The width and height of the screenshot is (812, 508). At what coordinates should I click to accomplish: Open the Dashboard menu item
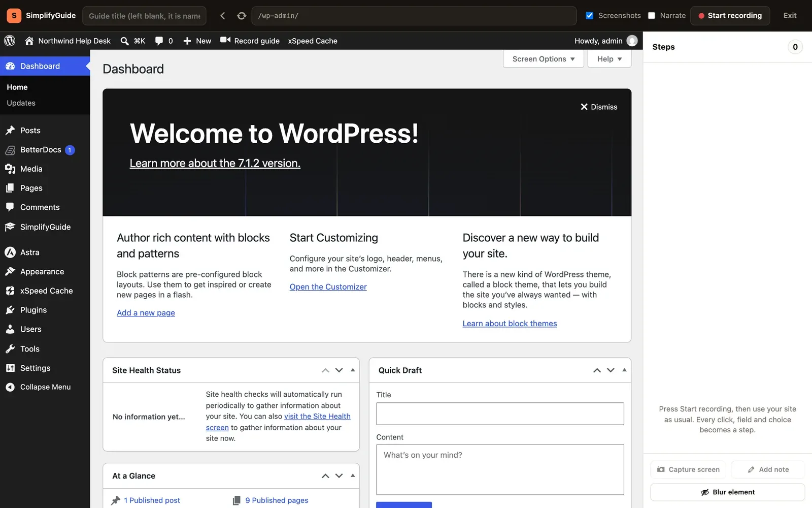pos(45,66)
